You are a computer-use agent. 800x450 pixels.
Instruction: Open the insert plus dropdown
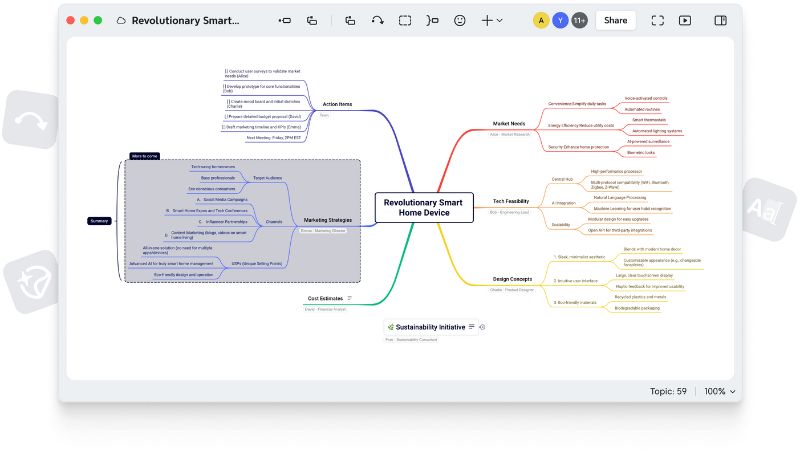492,20
